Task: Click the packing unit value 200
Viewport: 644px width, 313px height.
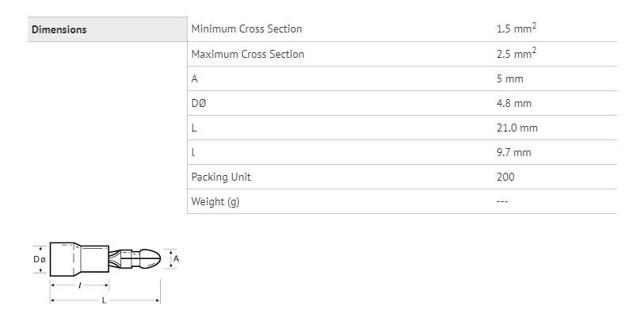Action: (x=505, y=177)
